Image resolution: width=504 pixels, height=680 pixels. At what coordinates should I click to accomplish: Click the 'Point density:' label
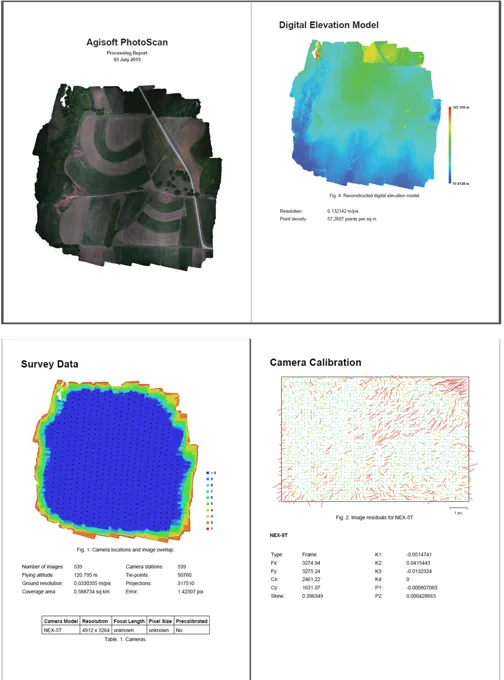point(293,219)
